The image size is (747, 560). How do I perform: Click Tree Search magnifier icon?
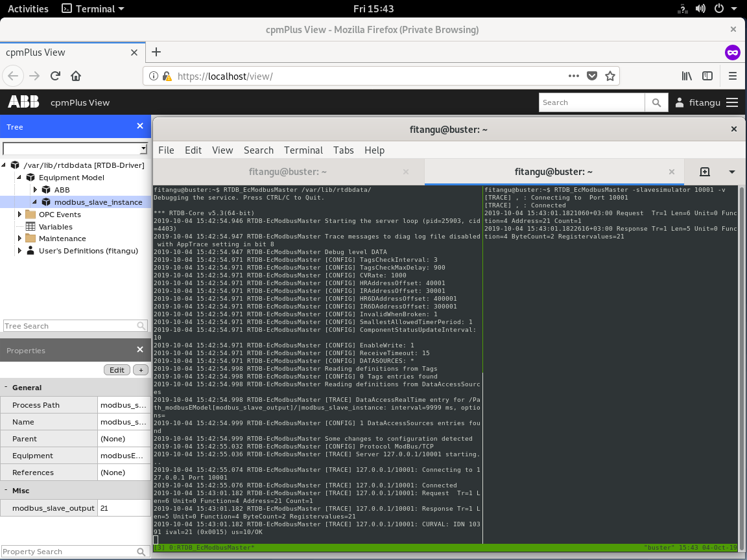141,326
